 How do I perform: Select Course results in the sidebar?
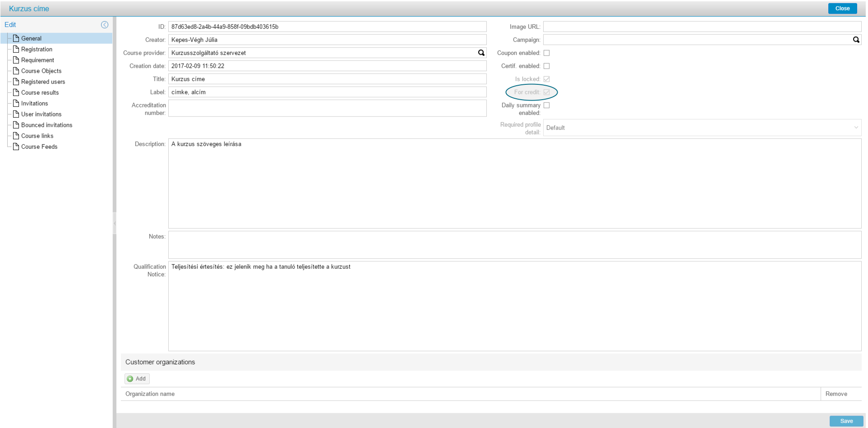pos(40,92)
